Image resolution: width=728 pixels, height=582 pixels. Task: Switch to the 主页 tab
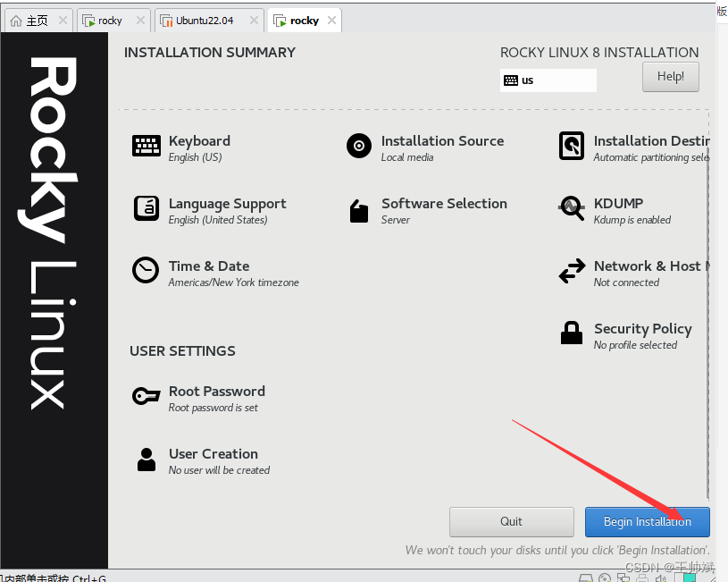click(x=38, y=21)
